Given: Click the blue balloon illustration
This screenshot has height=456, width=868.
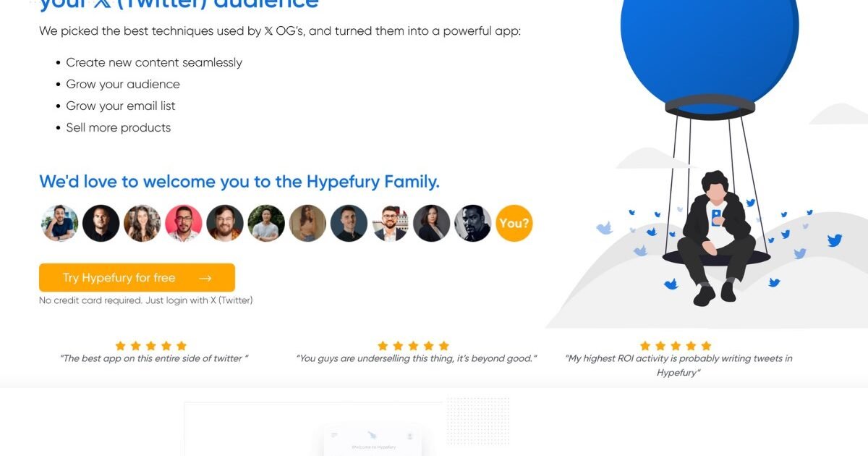Looking at the screenshot, I should click(710, 51).
